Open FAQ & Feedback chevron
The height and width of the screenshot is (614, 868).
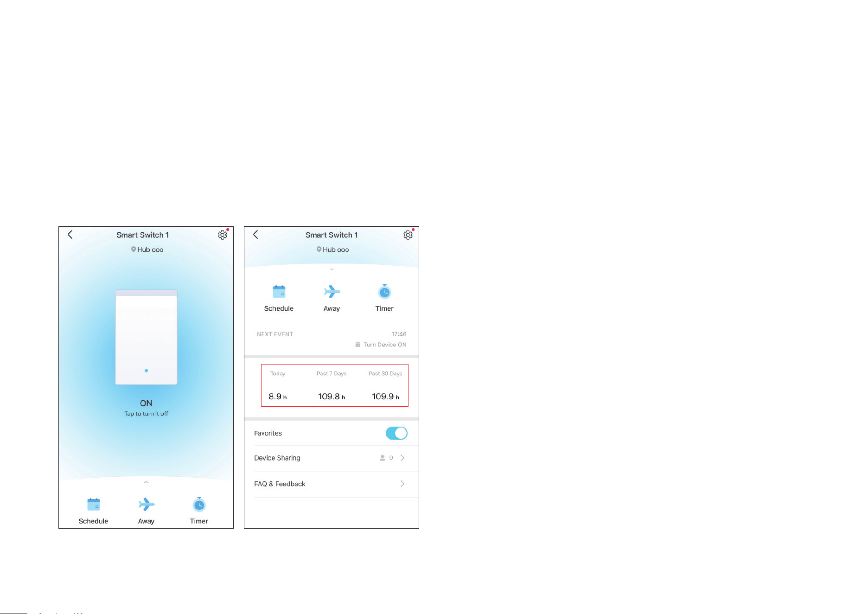(x=402, y=484)
